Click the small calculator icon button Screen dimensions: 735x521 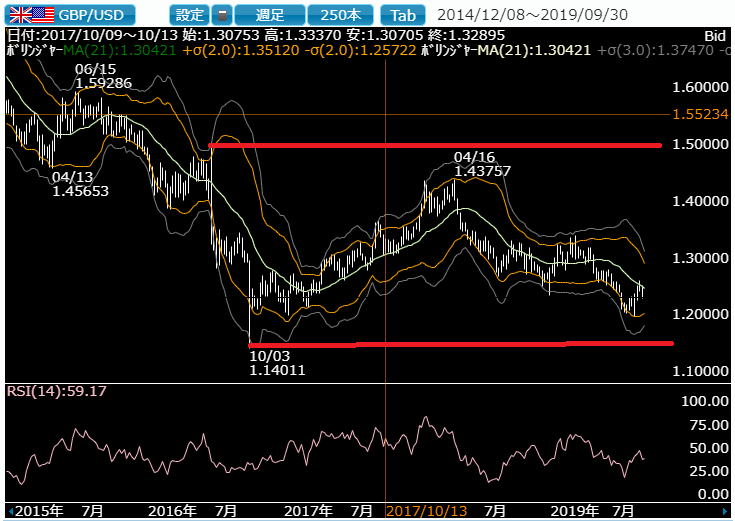222,15
